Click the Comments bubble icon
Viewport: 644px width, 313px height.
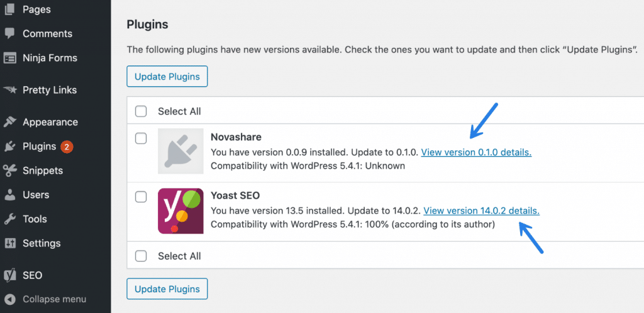pos(9,34)
